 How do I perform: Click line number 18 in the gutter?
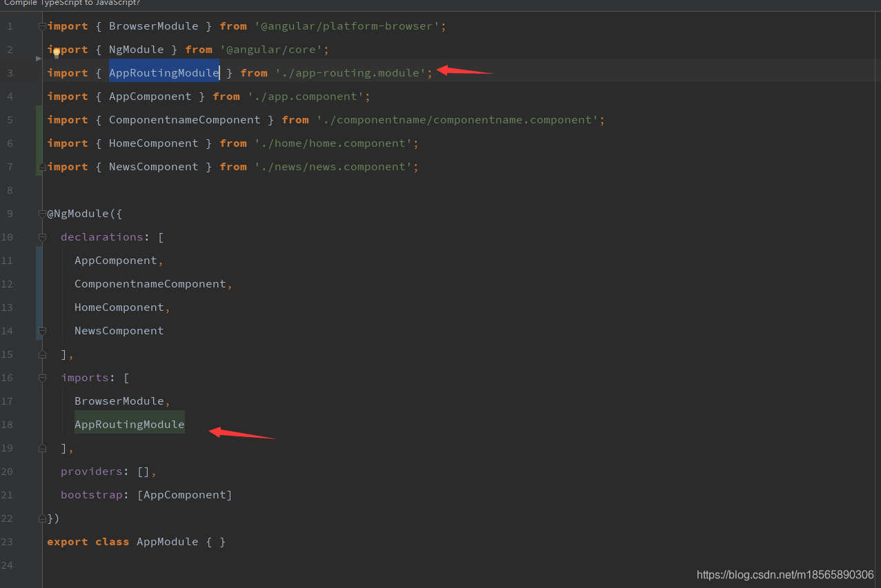pos(7,425)
